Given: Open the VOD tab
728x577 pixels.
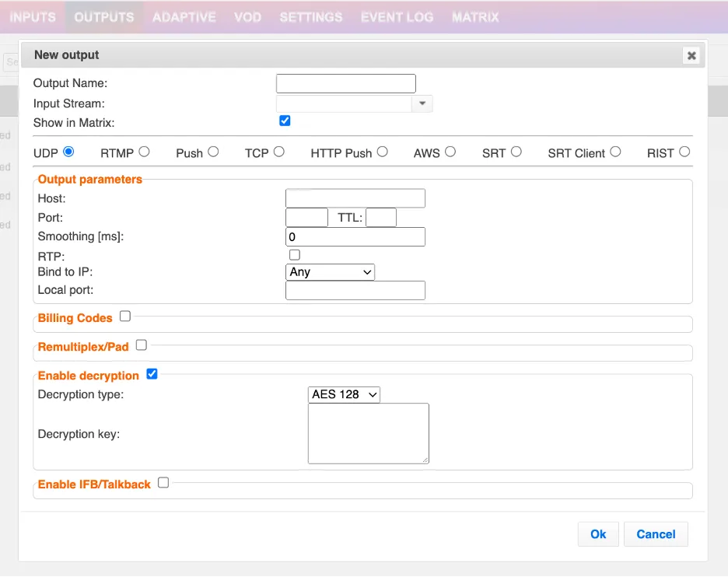Looking at the screenshot, I should tap(247, 17).
